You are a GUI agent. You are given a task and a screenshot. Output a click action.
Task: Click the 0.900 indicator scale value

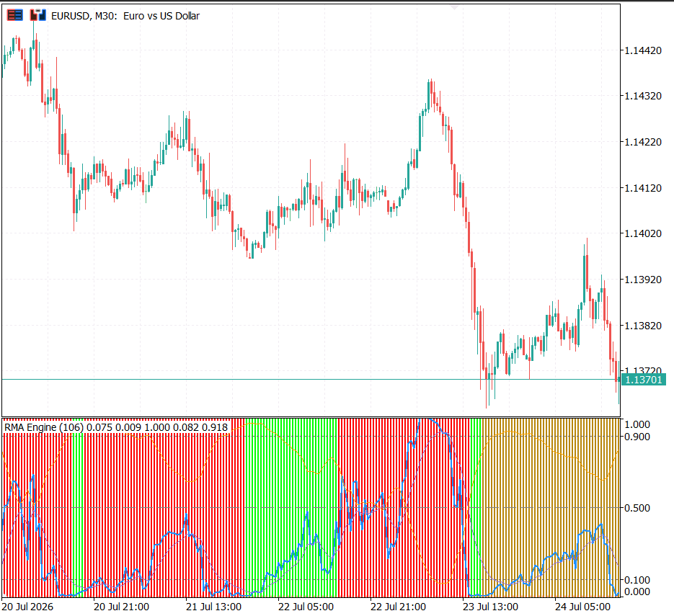[637, 437]
